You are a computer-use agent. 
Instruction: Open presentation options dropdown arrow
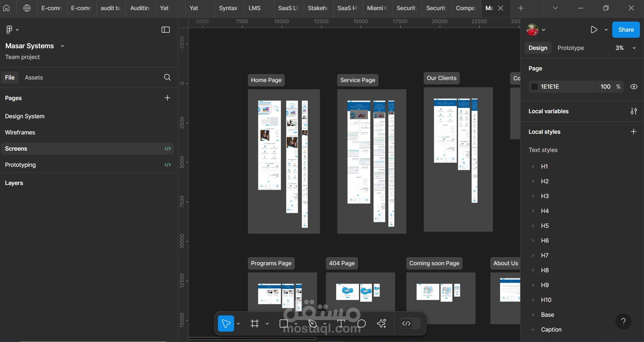(x=606, y=30)
